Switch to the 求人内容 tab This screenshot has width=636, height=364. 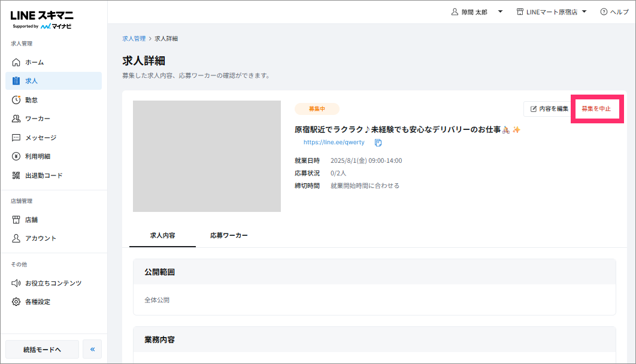coord(163,235)
